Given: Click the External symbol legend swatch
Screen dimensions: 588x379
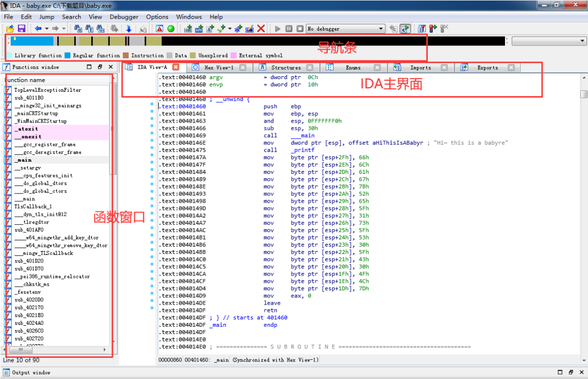Looking at the screenshot, I should [233, 56].
